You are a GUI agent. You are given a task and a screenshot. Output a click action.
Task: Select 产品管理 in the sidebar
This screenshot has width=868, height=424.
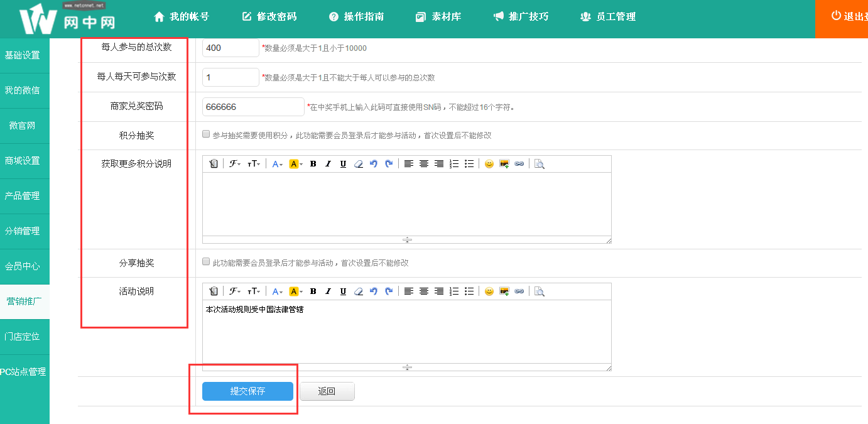[x=24, y=196]
